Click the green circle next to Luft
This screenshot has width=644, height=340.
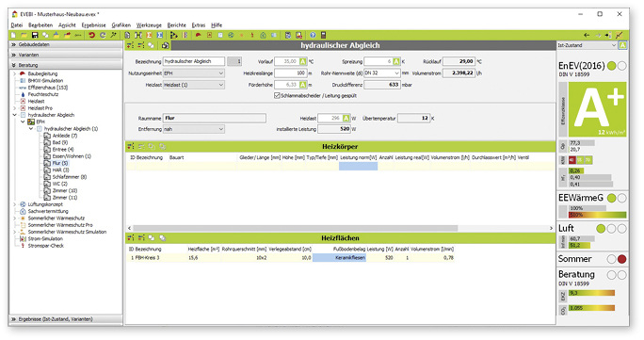tap(601, 229)
